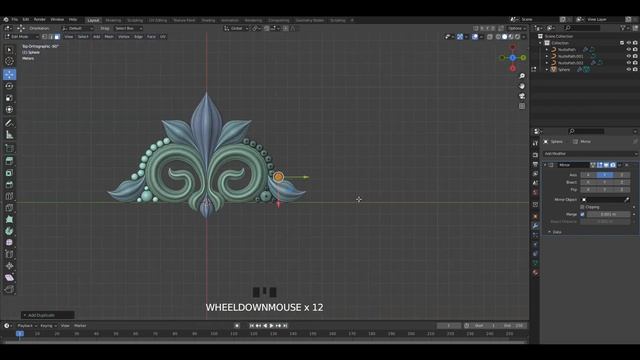The image size is (640, 360).
Task: Toggle the Mirror modifier Merge checkbox
Action: coord(582,214)
